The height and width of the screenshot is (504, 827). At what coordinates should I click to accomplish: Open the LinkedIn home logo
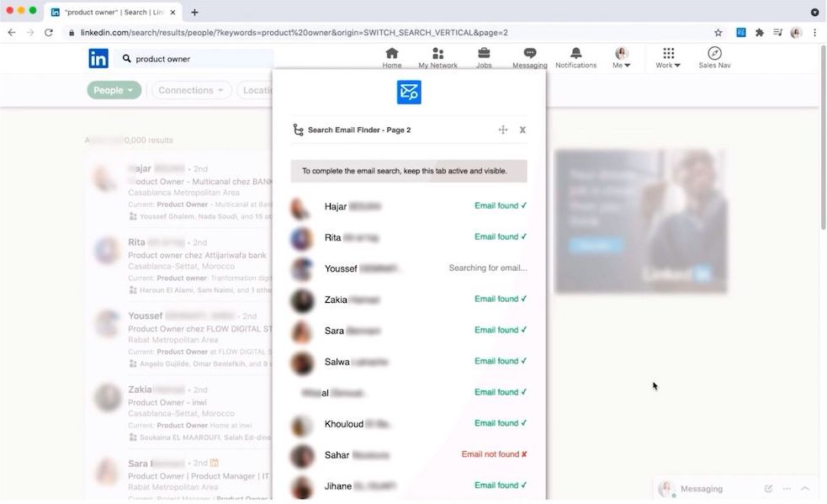tap(98, 59)
